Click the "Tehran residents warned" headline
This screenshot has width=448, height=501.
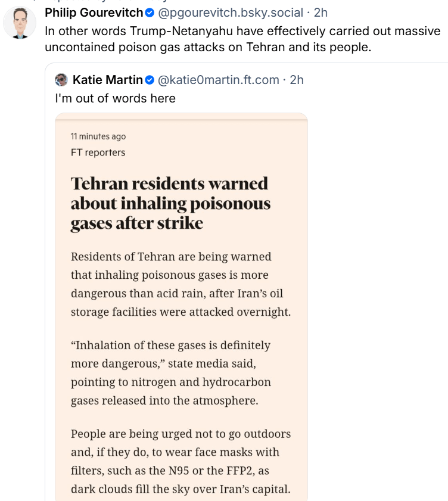(x=170, y=203)
